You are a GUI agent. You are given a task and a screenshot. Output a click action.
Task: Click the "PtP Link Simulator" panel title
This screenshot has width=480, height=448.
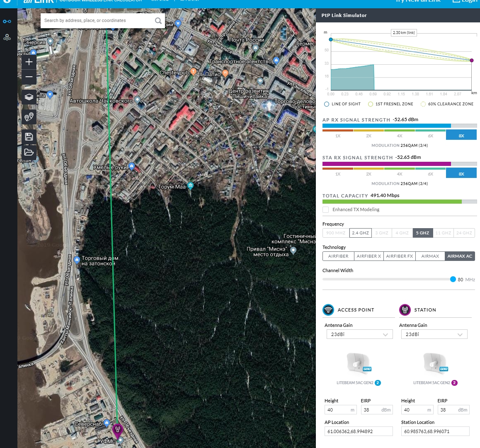pos(344,15)
